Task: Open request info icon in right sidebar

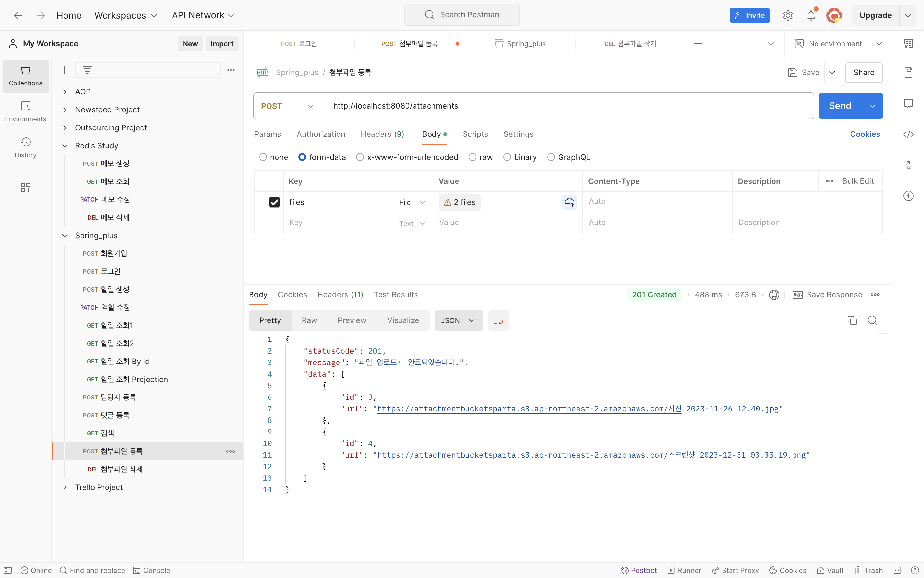Action: (x=909, y=196)
